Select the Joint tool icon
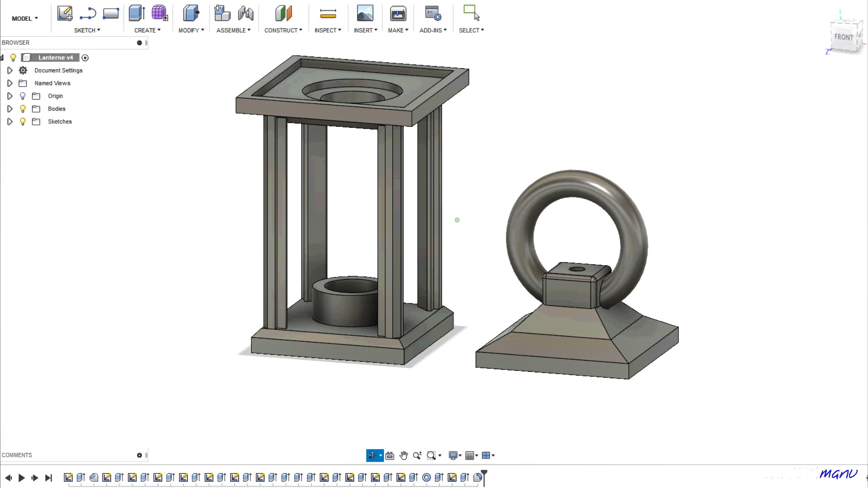 (245, 14)
